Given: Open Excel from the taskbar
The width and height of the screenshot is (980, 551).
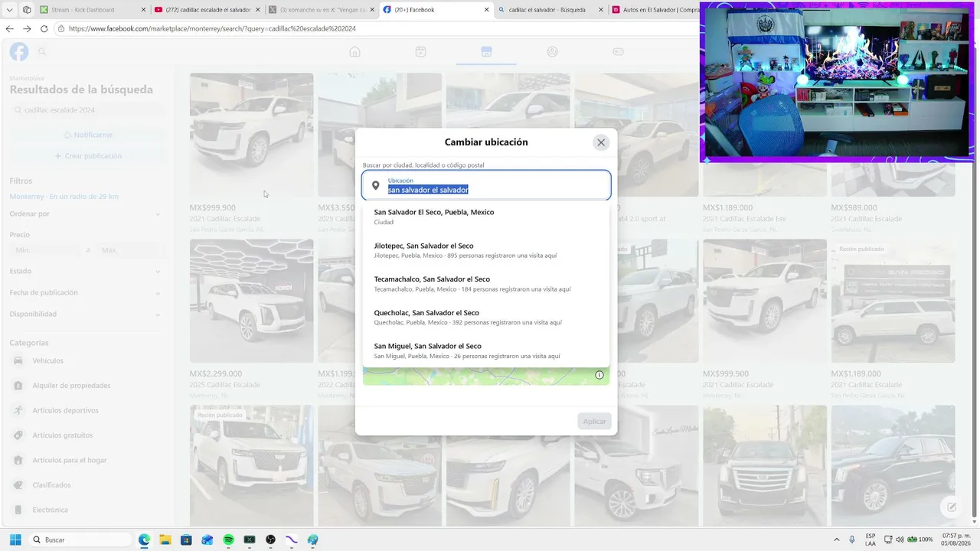Looking at the screenshot, I should pyautogui.click(x=250, y=540).
